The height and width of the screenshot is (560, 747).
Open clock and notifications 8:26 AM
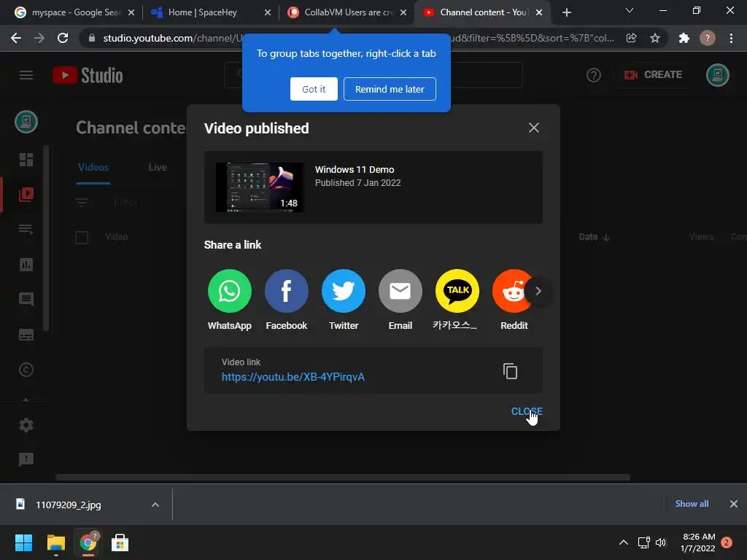coord(699,542)
